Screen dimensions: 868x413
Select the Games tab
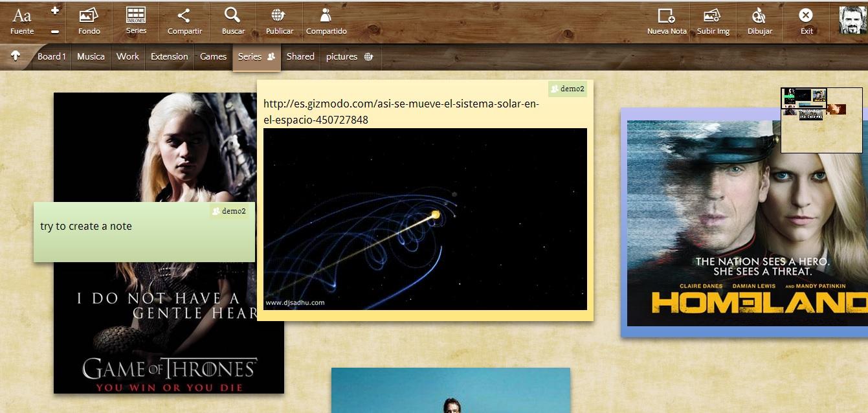[x=213, y=57]
